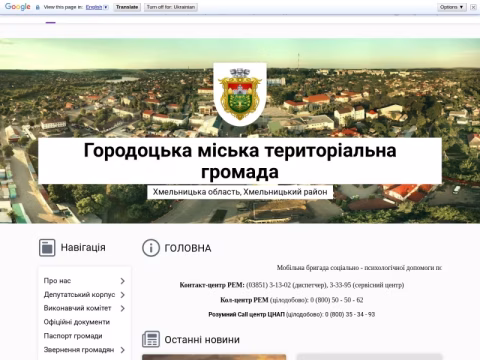Open the English language dropdown

[97, 7]
